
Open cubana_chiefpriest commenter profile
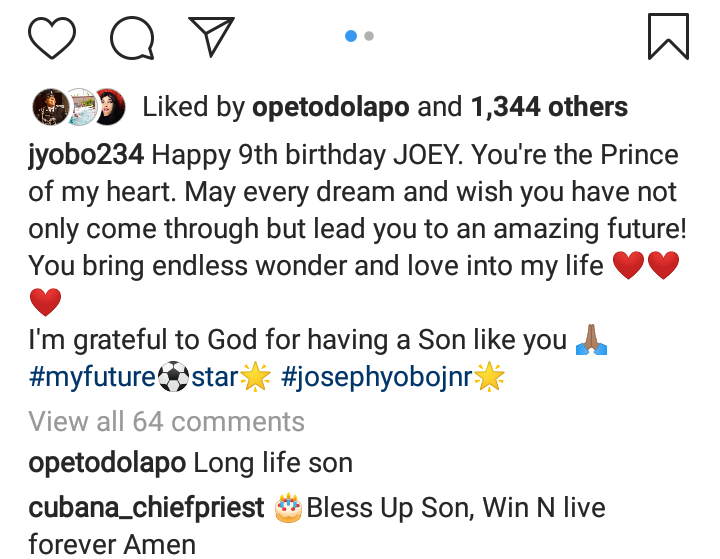[146, 508]
